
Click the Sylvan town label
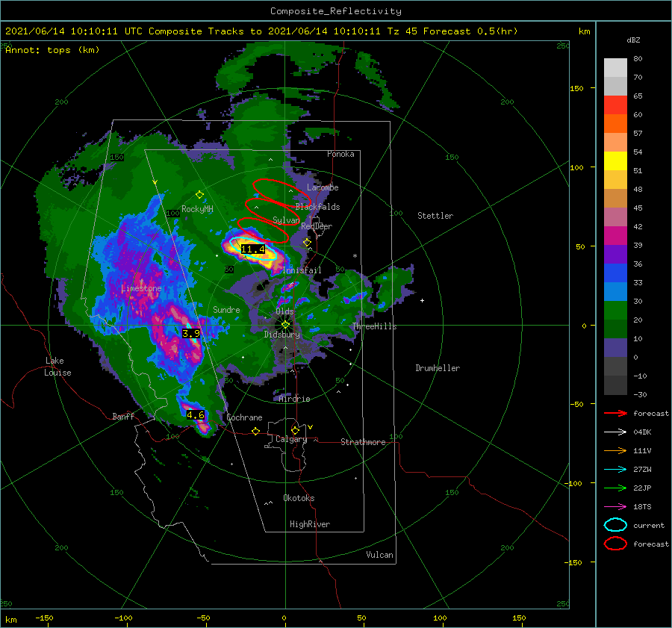(286, 220)
